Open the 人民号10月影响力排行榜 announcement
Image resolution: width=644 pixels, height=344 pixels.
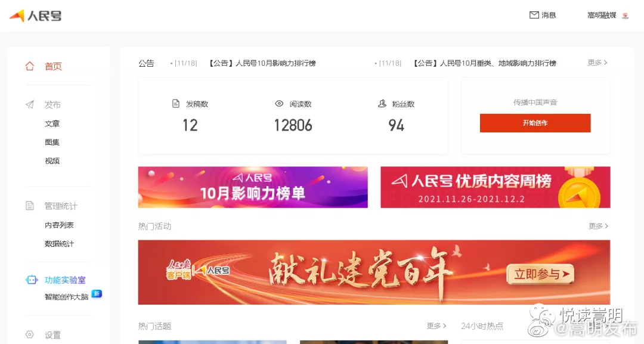coord(262,63)
